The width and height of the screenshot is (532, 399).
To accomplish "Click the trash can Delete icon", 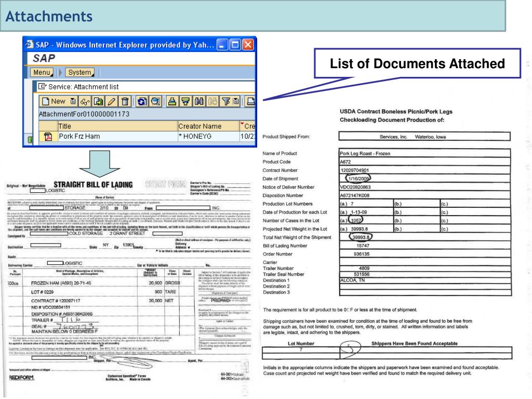I will [x=125, y=101].
